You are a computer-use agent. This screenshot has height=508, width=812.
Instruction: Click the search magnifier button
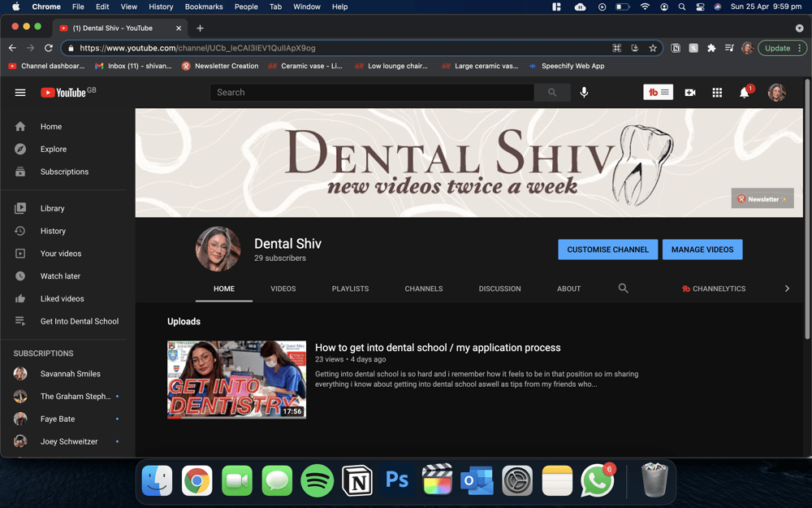(552, 93)
